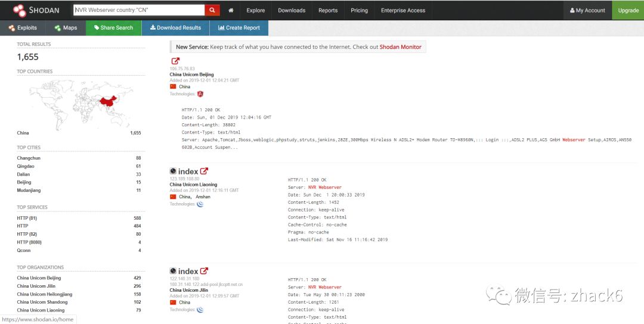Image resolution: width=644 pixels, height=324 pixels.
Task: Filter by service HTTP (82)
Action: (27, 234)
